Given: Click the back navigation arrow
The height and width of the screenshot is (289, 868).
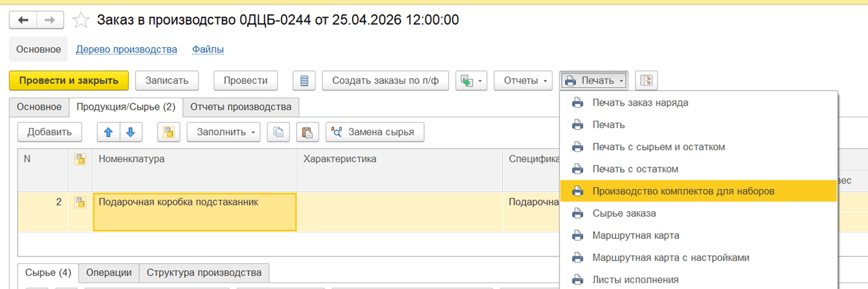Looking at the screenshot, I should coord(24,20).
